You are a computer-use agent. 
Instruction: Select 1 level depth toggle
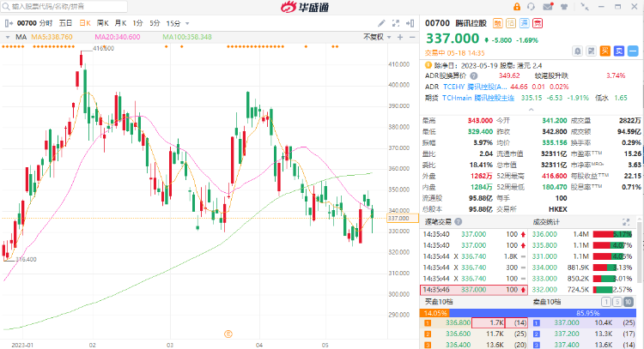click(x=606, y=302)
